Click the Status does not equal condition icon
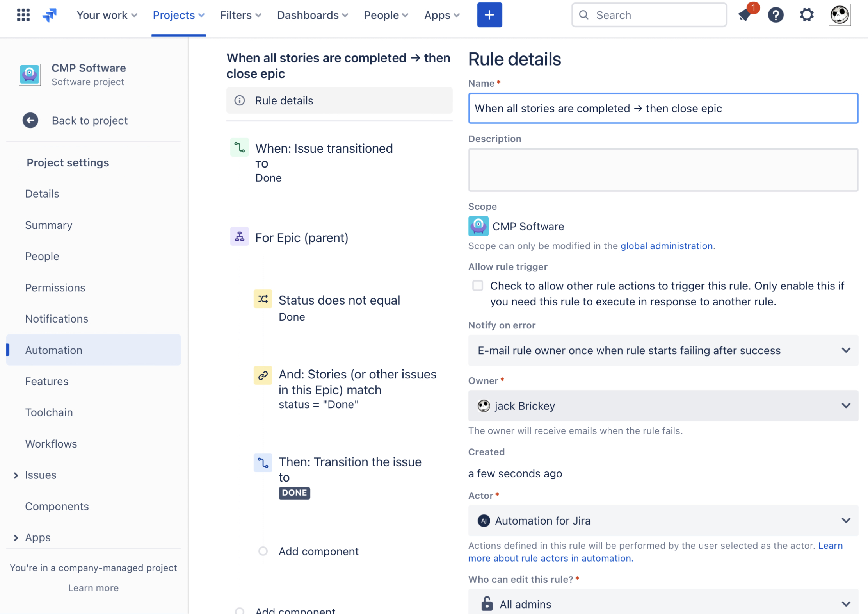868x614 pixels. pos(263,299)
